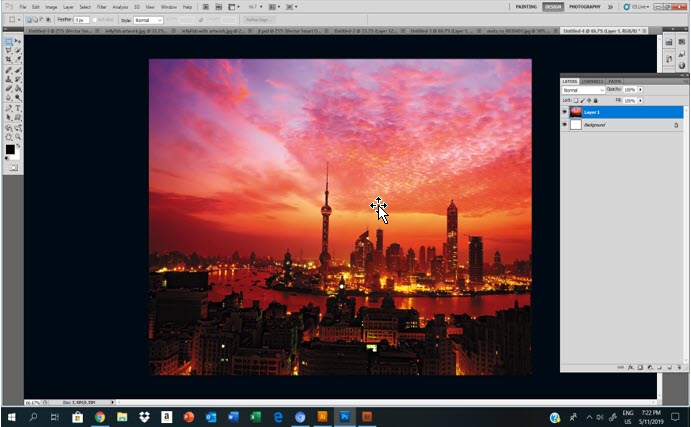Toggle lock transparent pixels

(576, 100)
